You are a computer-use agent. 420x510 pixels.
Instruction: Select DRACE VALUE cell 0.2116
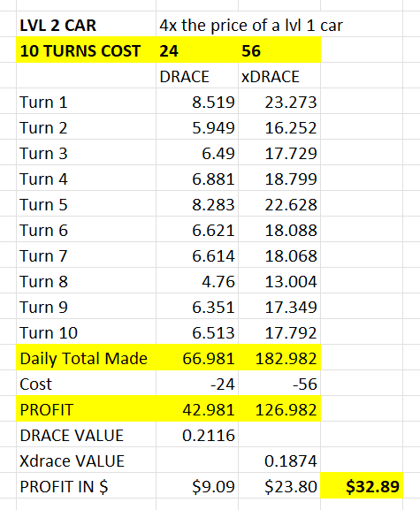(197, 435)
